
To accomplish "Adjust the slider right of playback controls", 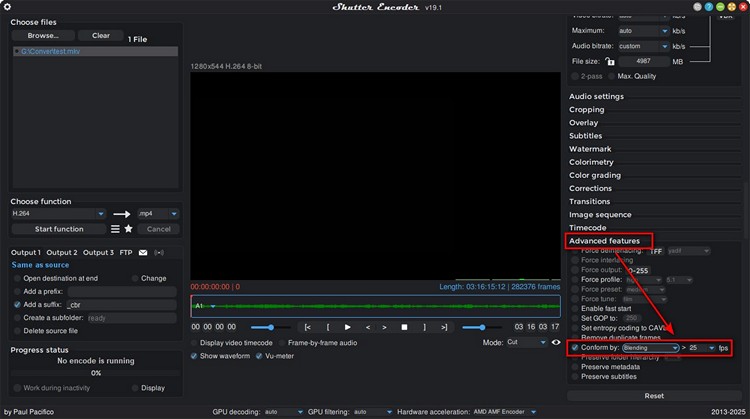I will tap(482, 327).
